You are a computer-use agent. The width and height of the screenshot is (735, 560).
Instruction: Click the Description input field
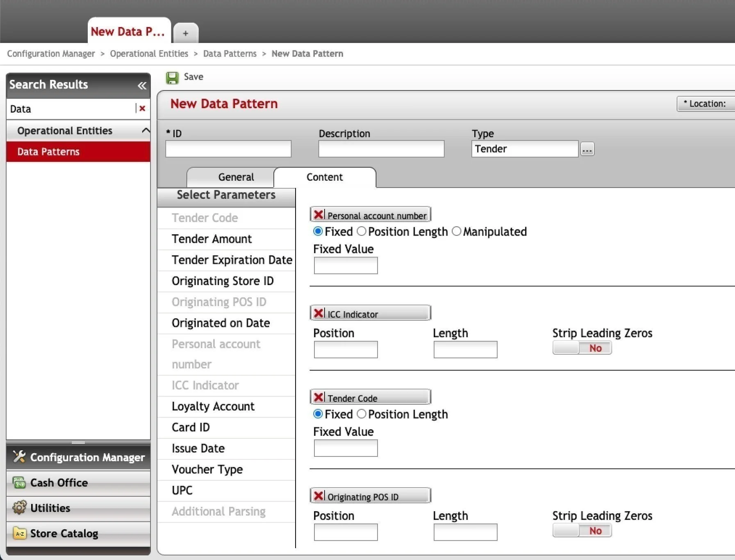381,149
